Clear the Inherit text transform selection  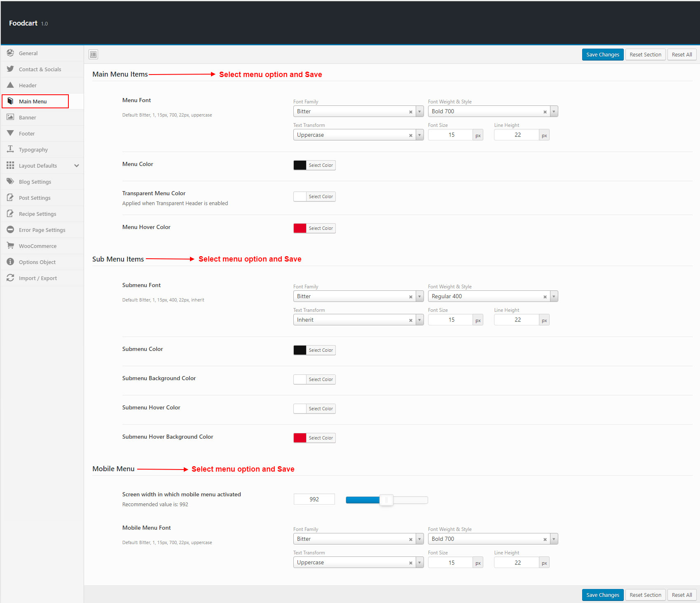point(411,320)
